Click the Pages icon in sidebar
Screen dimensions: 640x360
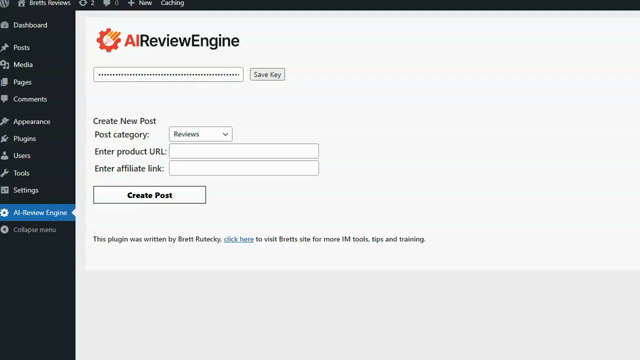(x=4, y=82)
